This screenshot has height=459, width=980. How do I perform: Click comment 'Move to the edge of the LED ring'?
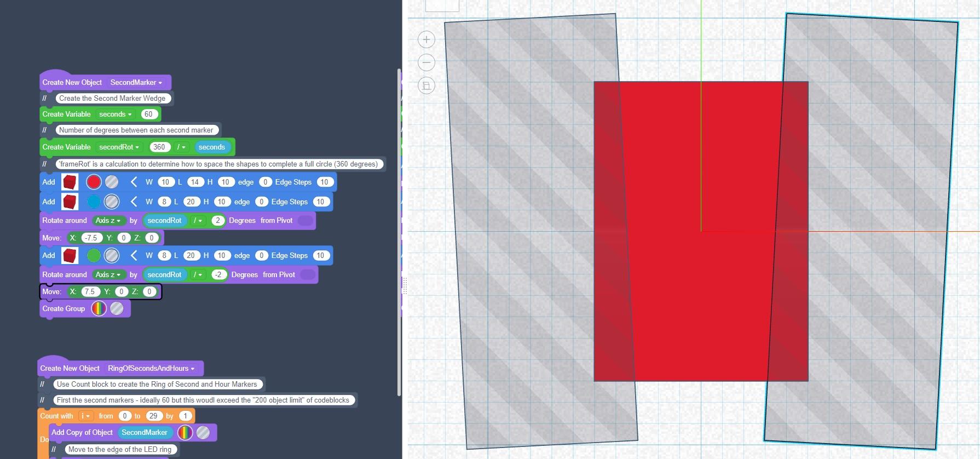(120, 449)
